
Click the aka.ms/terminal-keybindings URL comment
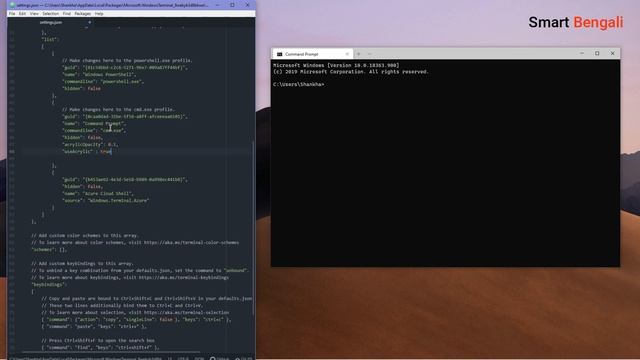130,278
